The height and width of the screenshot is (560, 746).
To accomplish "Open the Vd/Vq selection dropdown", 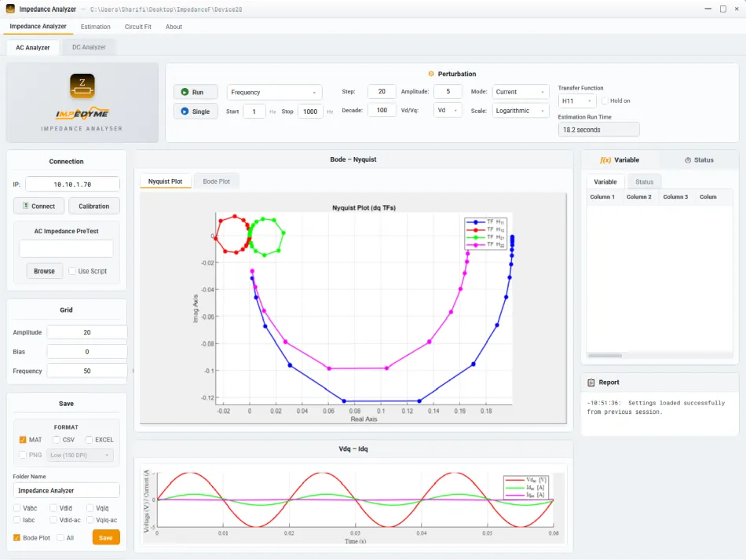I will [x=448, y=111].
